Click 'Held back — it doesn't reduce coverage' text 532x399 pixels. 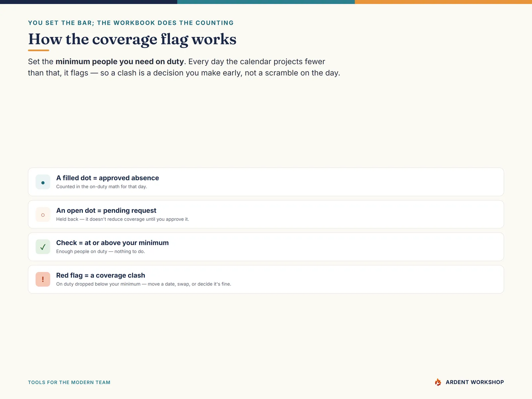pos(122,219)
